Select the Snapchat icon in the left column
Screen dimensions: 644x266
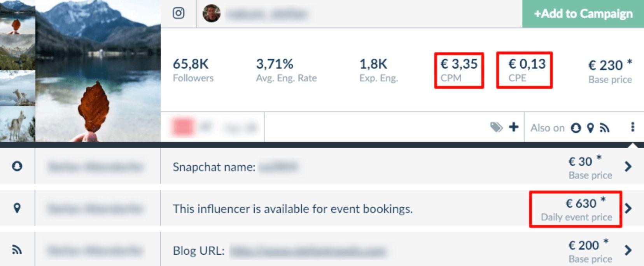[x=17, y=166]
